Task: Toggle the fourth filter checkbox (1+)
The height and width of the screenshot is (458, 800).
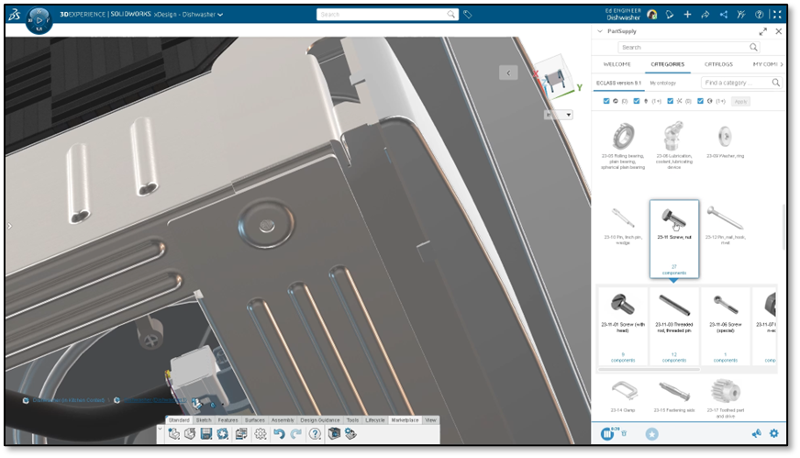Action: coord(701,101)
